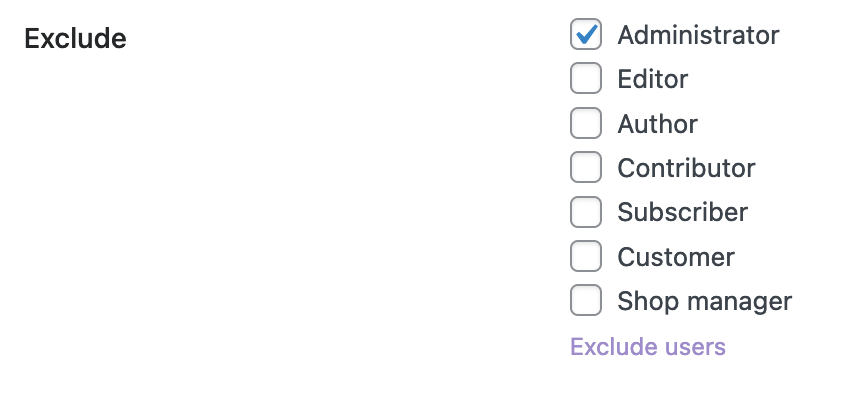Click the word 'users' in purple link

coord(696,347)
